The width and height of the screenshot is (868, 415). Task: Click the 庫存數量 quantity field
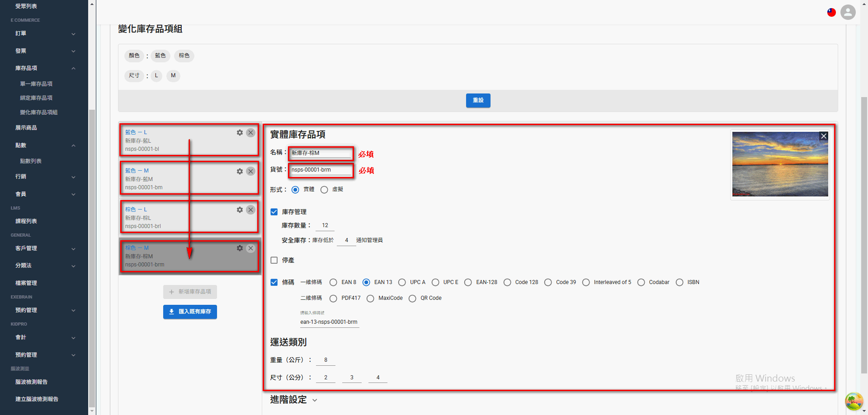[x=325, y=225]
